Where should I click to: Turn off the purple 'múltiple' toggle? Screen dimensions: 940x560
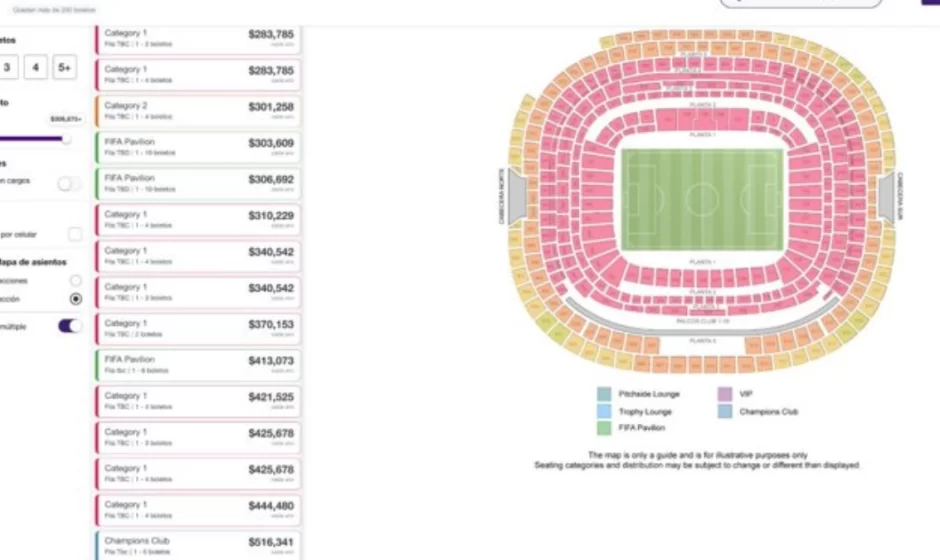70,326
